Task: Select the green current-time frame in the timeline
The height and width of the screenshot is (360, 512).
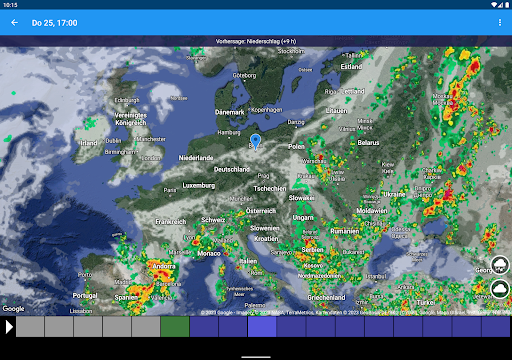Action: (175, 327)
